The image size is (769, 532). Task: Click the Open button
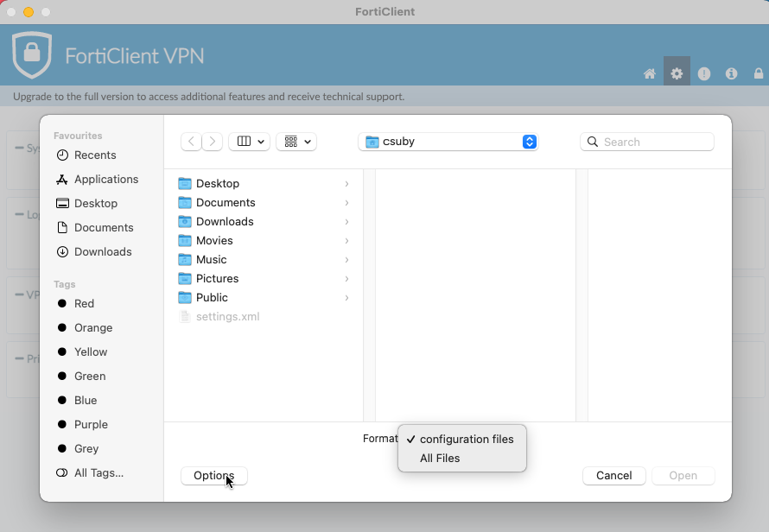click(683, 476)
